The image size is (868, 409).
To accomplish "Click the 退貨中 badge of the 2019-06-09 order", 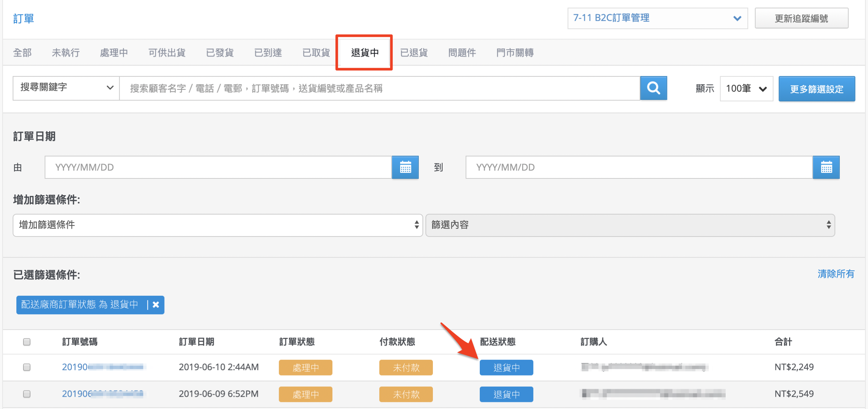I will point(507,394).
